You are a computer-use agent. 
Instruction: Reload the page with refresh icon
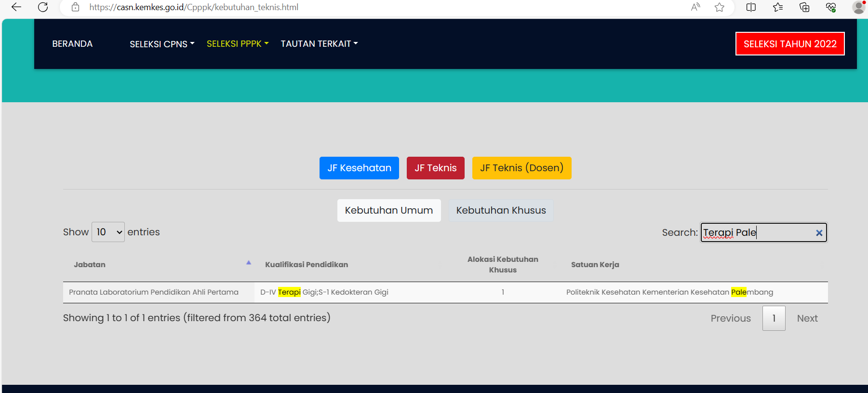43,7
